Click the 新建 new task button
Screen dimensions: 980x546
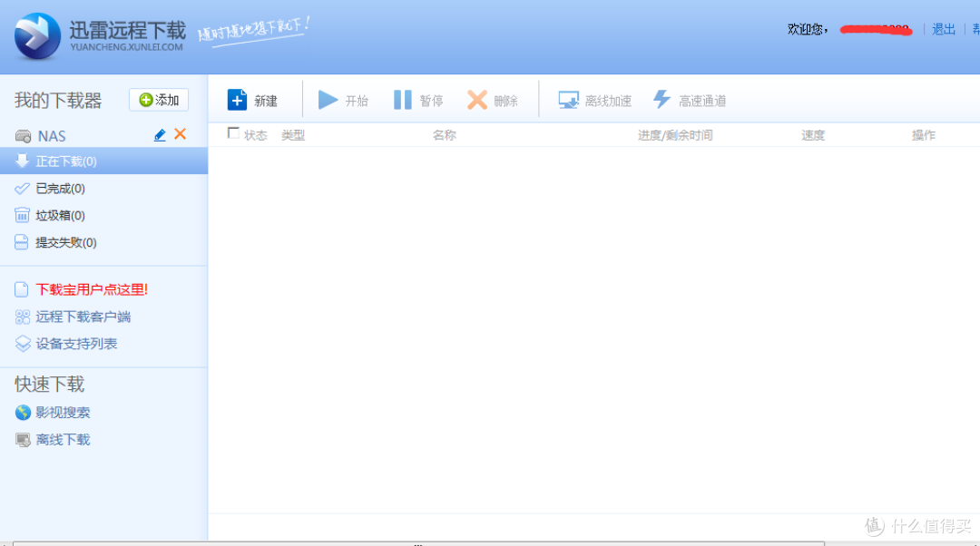point(252,100)
